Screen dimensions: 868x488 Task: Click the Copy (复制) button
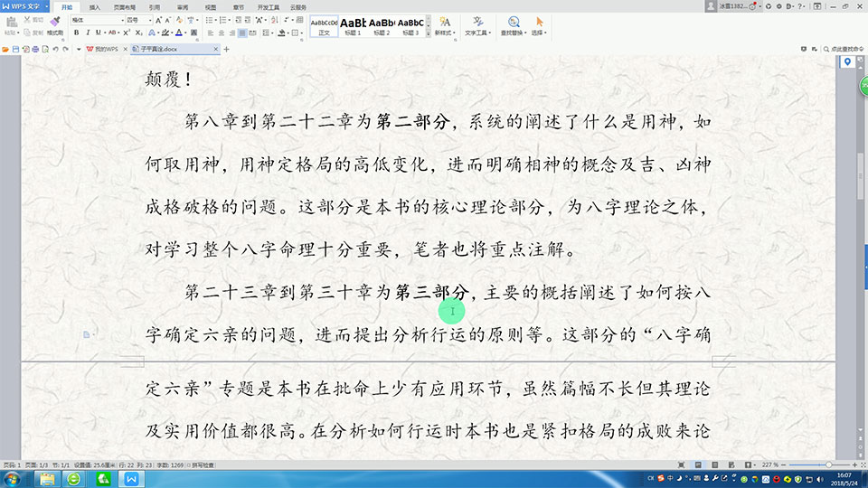coord(33,33)
